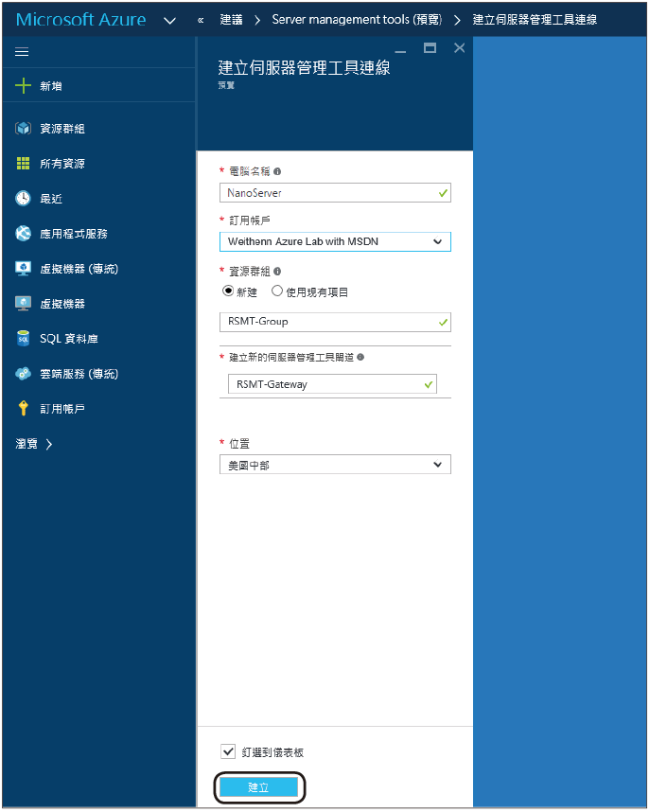The image size is (650, 812).
Task: Expand the Microsoft Azure chevron dropdown
Action: (x=169, y=21)
